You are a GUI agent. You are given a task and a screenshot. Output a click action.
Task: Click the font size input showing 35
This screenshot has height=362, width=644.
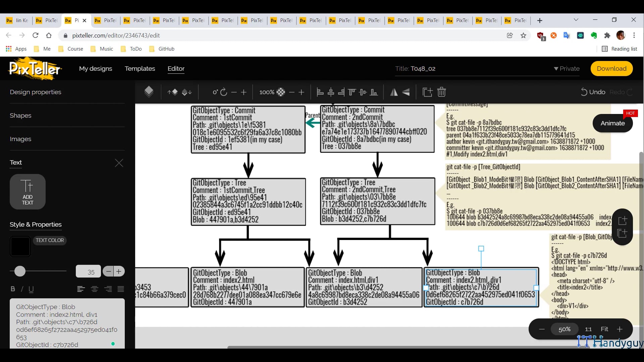(x=88, y=271)
